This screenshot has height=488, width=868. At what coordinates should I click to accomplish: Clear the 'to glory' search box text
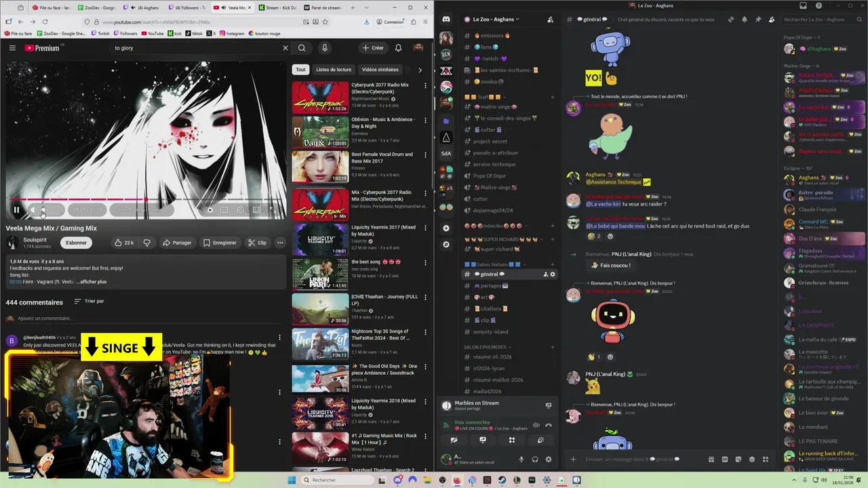(285, 48)
